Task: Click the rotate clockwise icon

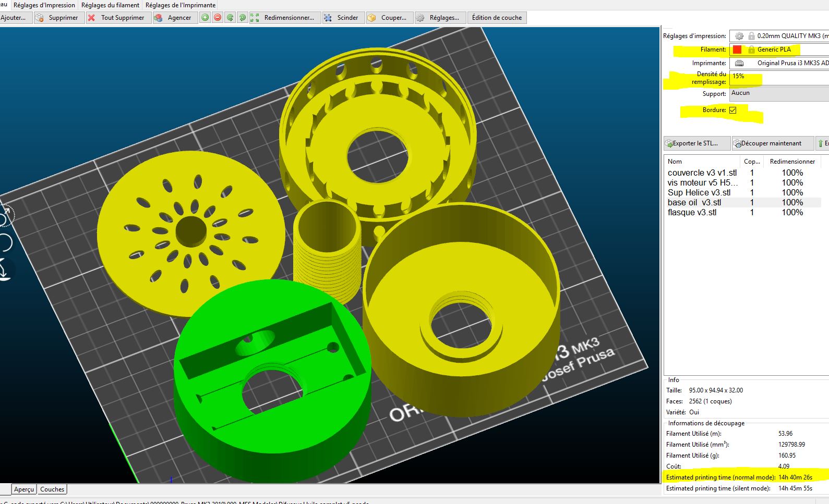Action: pyautogui.click(x=243, y=18)
